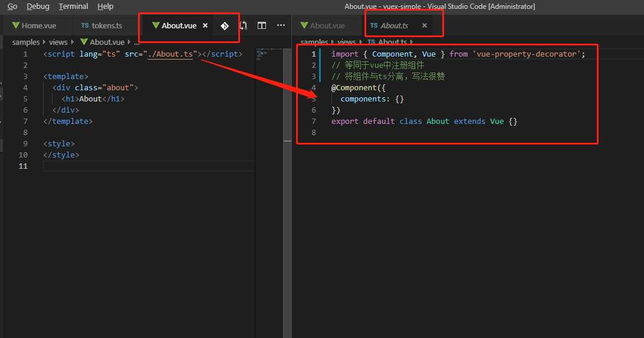Click the <h1>About</h1> line
The height and width of the screenshot is (338, 644).
[x=93, y=99]
